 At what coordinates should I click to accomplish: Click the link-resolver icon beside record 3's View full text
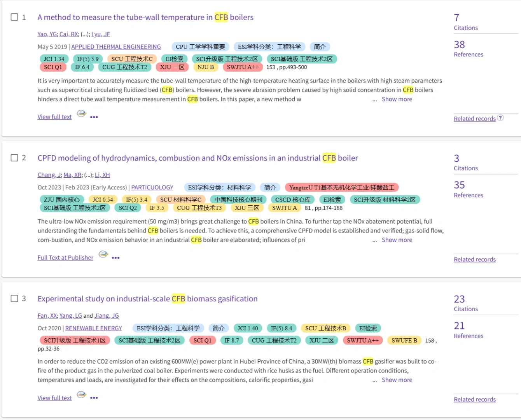(81, 395)
